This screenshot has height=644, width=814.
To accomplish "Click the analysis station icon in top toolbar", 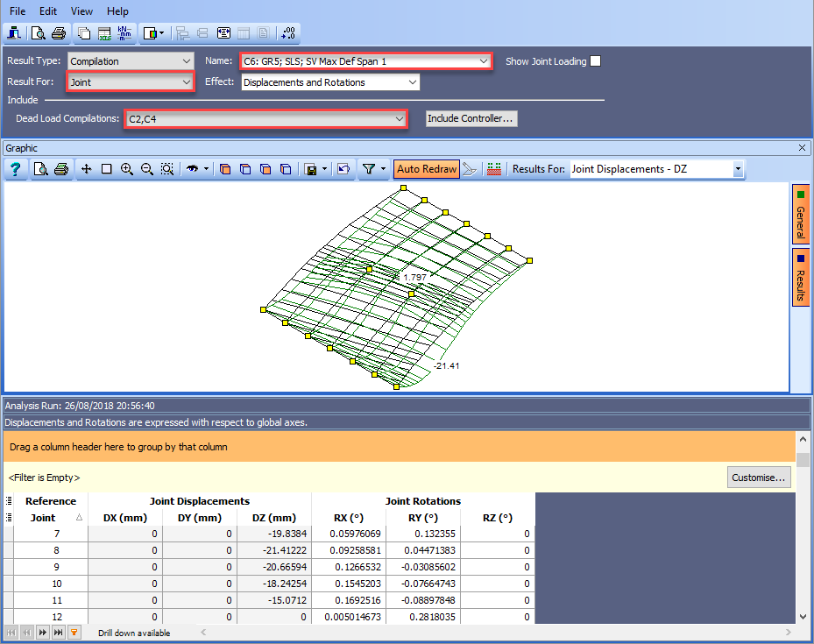I will click(13, 33).
